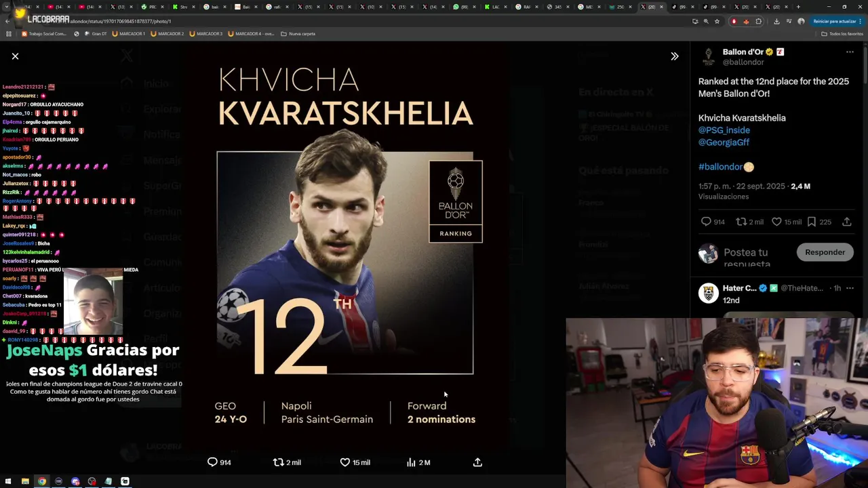Bookmark this page with the star icon
The image size is (868, 488).
[717, 21]
